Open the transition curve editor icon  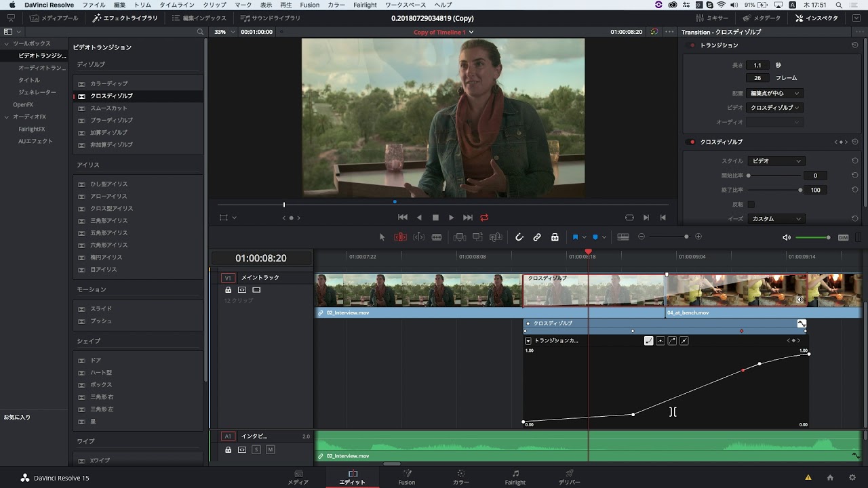(802, 324)
